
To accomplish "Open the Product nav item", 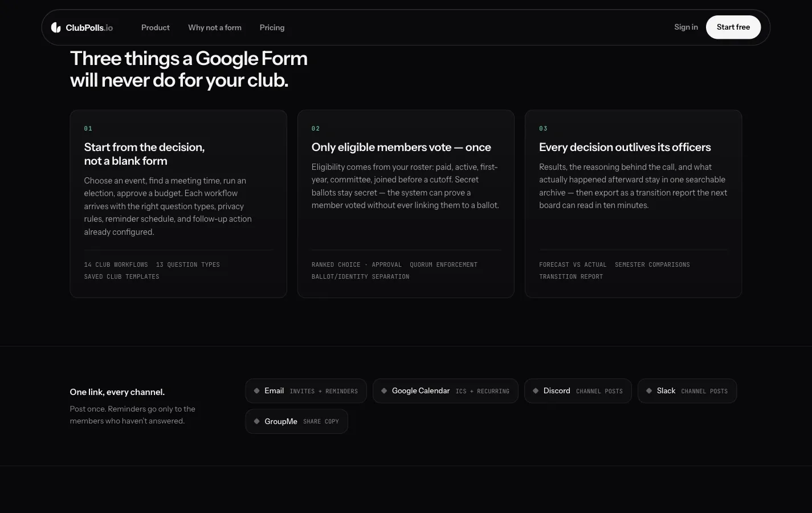I will tap(156, 27).
